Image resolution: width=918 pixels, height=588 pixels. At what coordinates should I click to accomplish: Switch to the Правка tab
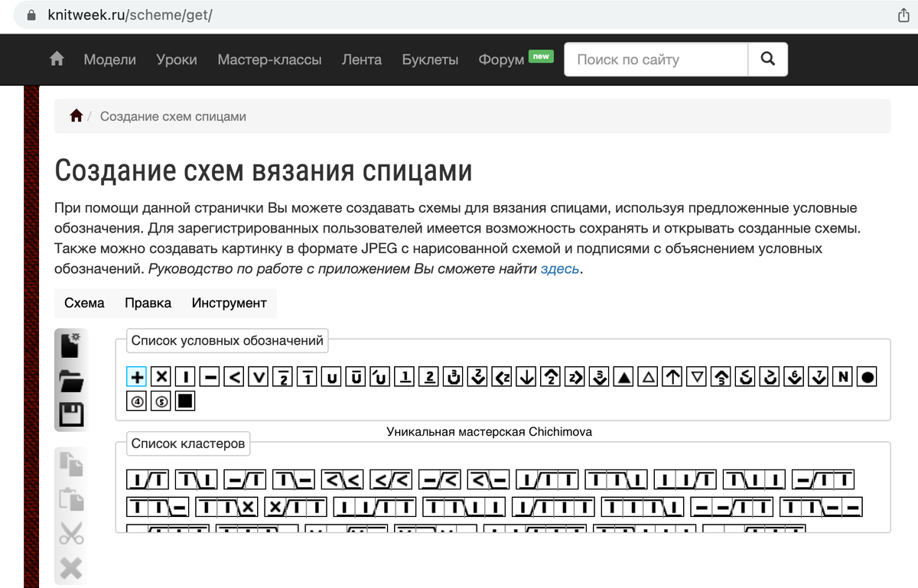point(148,303)
